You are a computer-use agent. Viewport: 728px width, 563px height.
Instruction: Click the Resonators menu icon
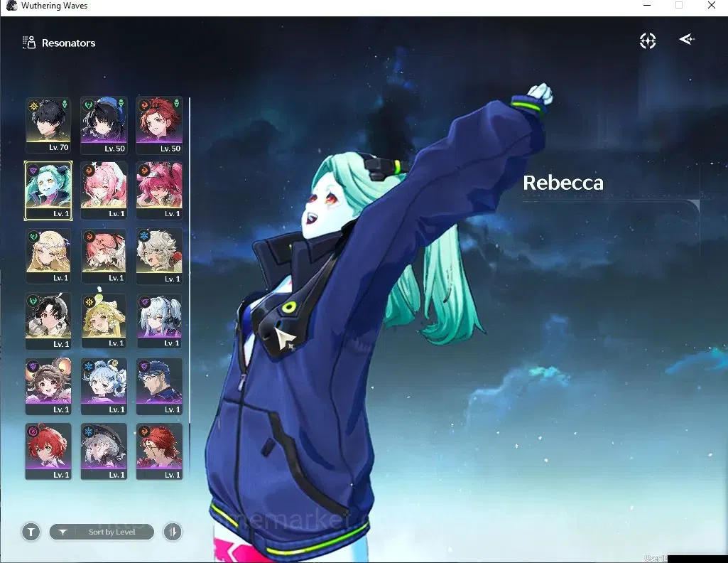29,42
